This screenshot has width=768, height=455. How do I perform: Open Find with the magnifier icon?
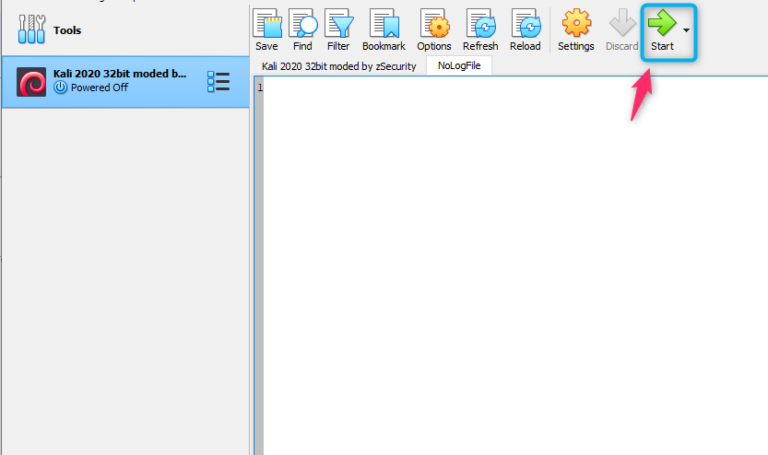[302, 24]
